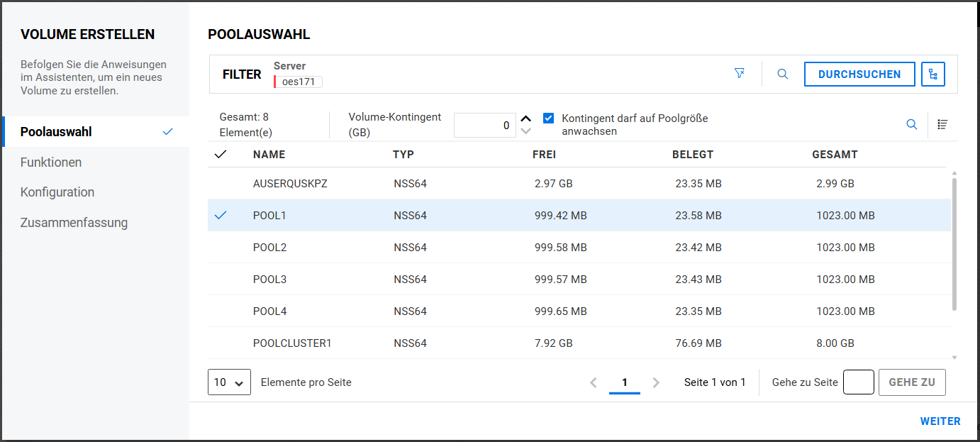Open the Funktionen wizard step
Screen dimensions: 980x442
[51, 162]
